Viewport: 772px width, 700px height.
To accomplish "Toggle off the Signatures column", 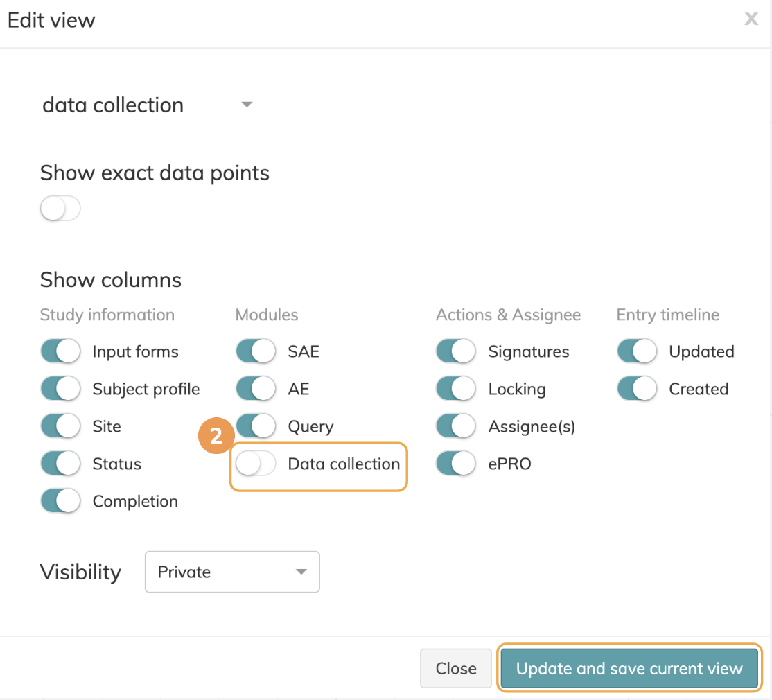I will tap(455, 352).
